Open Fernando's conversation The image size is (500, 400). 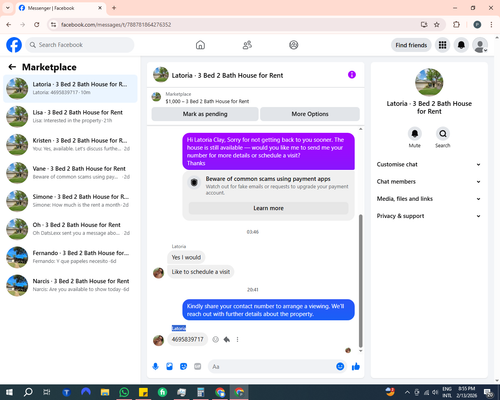pos(70,257)
